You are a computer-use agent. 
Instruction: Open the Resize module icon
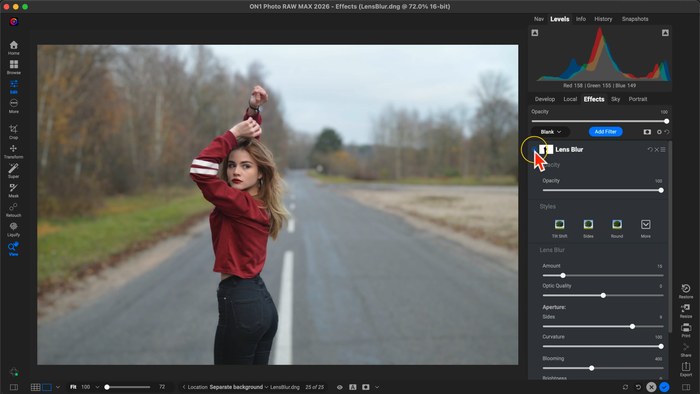pos(686,311)
